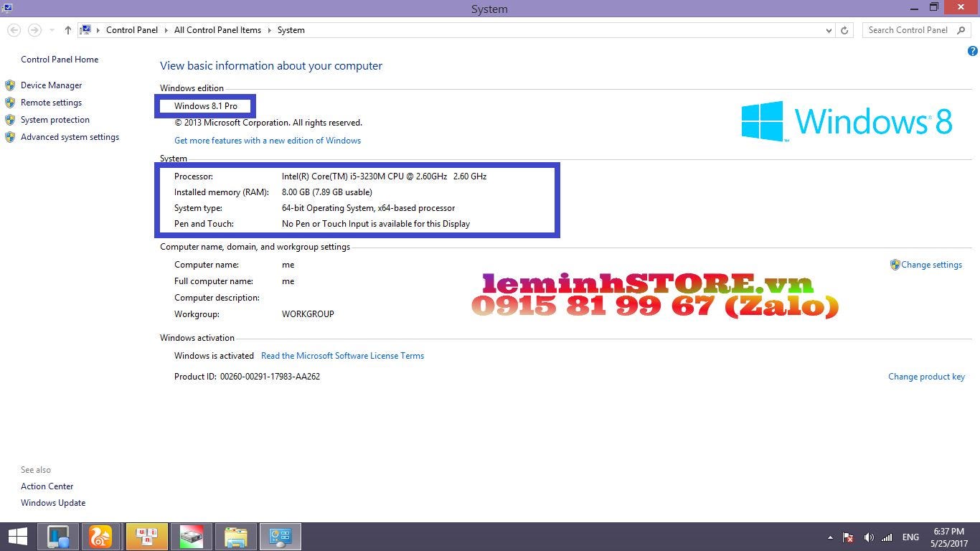
Task: Click the Intel Core i5-3230M processor value
Action: pyautogui.click(x=384, y=176)
